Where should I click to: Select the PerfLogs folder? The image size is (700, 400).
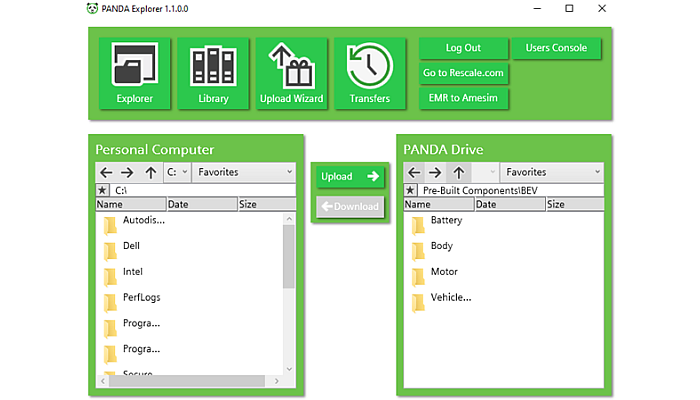click(142, 298)
